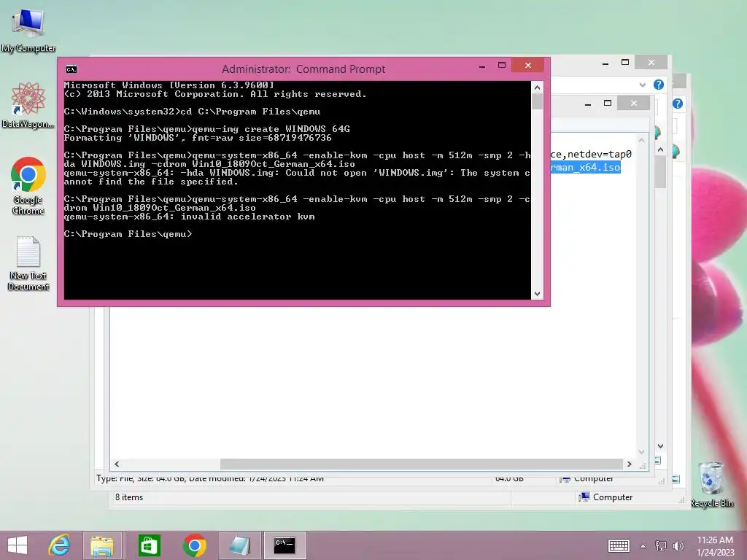Minimize the Notepad window
The width and height of the screenshot is (747, 560).
588,104
